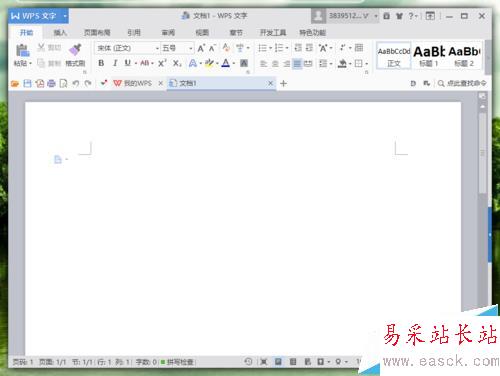Viewport: 500px width, 376px height.
Task: Click the superscript X² icon
Action: [162, 63]
